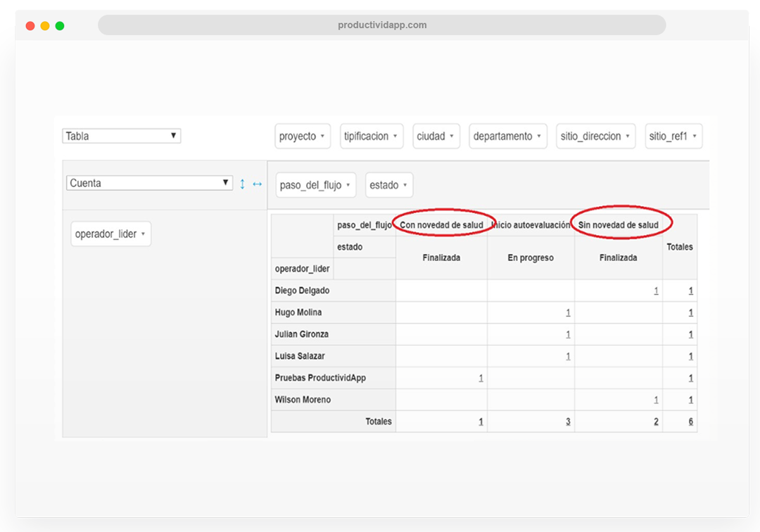Click the grand total value 6
The image size is (760, 532).
pos(691,422)
